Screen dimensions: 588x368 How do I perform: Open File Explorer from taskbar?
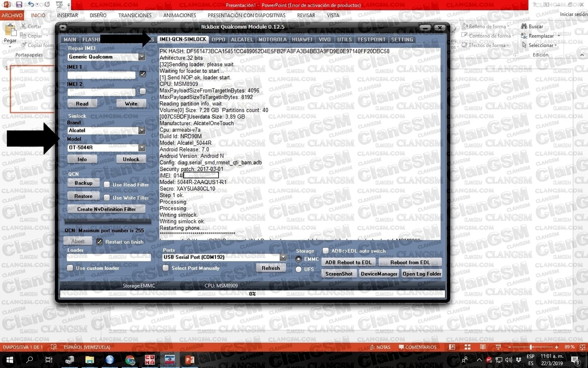click(x=90, y=360)
